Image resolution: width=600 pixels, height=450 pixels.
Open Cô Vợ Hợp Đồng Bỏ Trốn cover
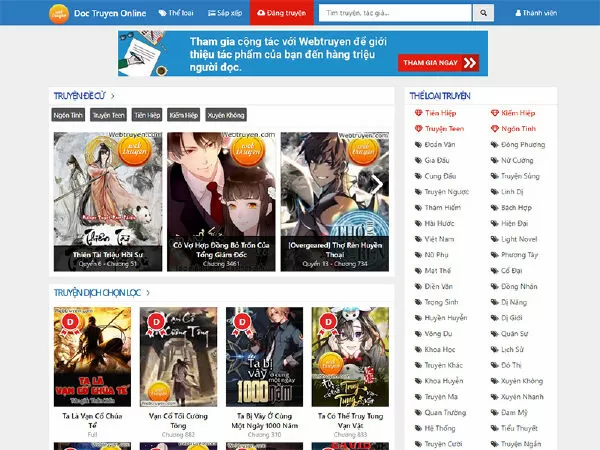pos(221,202)
